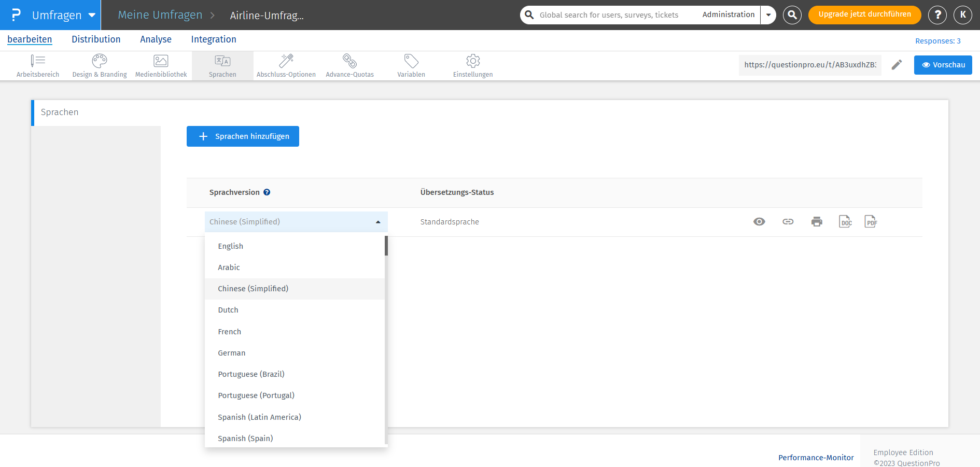This screenshot has width=980, height=467.
Task: Click the Variablen tag icon
Action: click(x=411, y=66)
